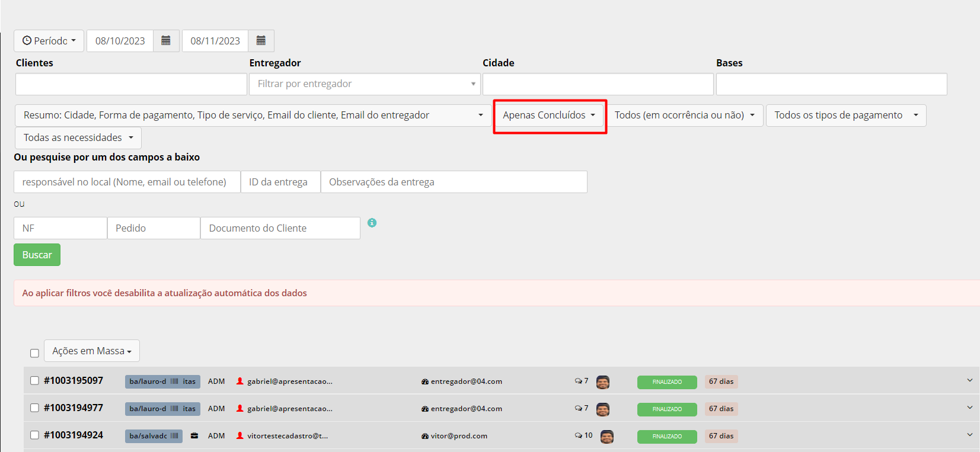The height and width of the screenshot is (452, 980).
Task: Click ba/lauro-d tag in row #1003194977
Action: [x=162, y=409]
